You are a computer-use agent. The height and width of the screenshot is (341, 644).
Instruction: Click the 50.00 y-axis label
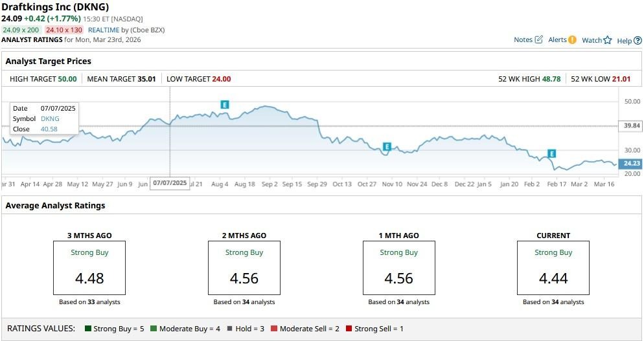632,102
